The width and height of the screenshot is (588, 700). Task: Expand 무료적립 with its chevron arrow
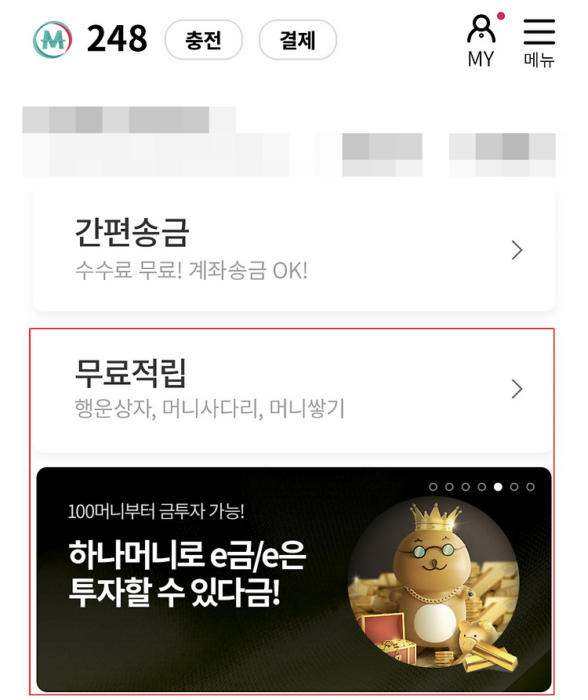point(517,389)
